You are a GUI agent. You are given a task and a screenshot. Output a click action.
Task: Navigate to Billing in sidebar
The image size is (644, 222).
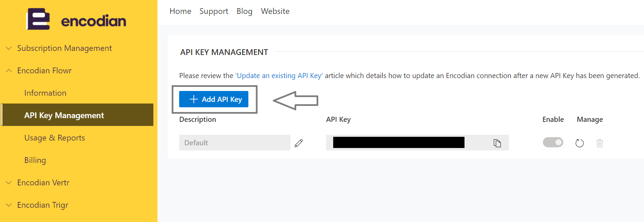point(35,160)
